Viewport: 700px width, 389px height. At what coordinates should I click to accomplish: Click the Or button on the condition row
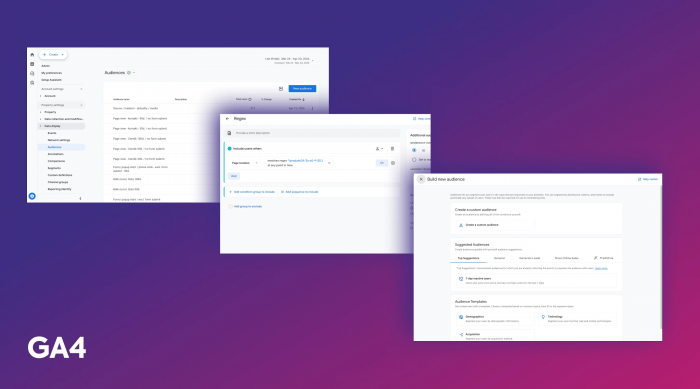(382, 163)
